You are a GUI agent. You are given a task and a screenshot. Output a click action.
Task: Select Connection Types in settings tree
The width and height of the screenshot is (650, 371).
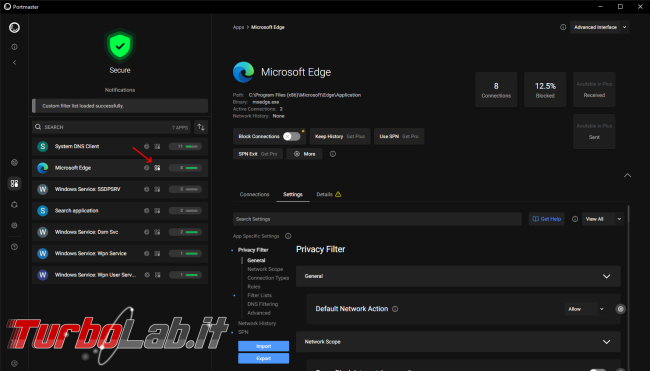pyautogui.click(x=268, y=278)
